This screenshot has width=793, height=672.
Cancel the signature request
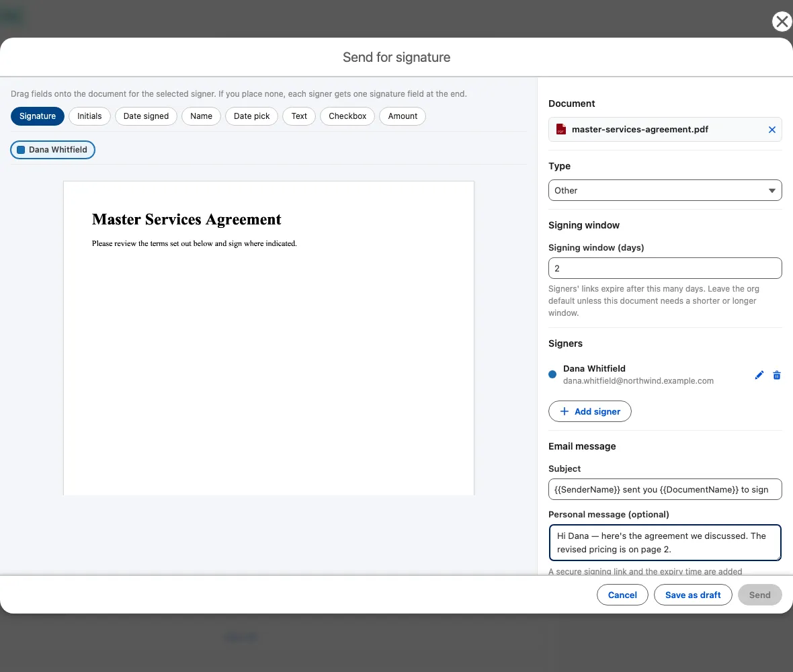point(622,595)
